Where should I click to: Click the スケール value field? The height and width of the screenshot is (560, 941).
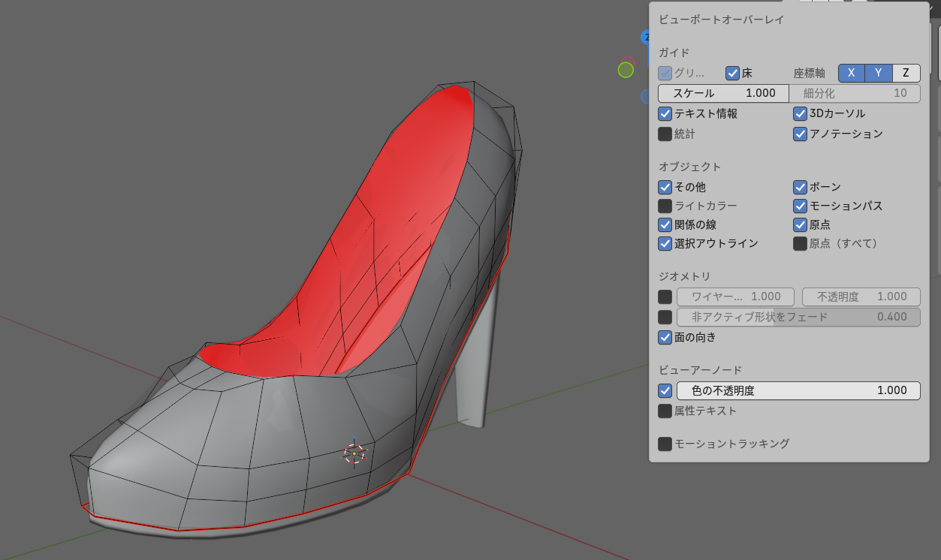tap(723, 93)
